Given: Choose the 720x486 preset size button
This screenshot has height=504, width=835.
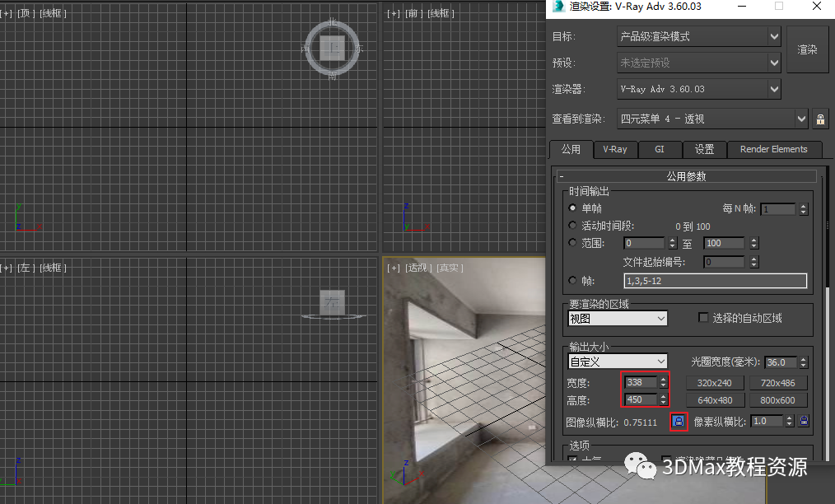Looking at the screenshot, I should [778, 383].
